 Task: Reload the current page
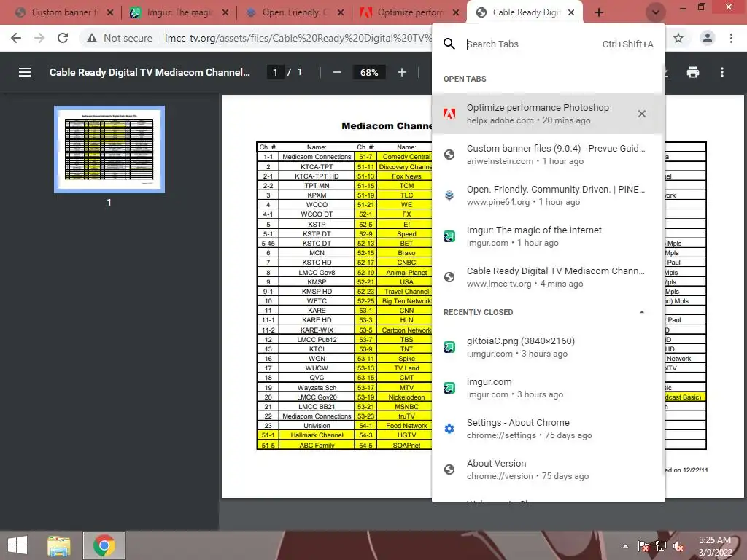pyautogui.click(x=63, y=38)
